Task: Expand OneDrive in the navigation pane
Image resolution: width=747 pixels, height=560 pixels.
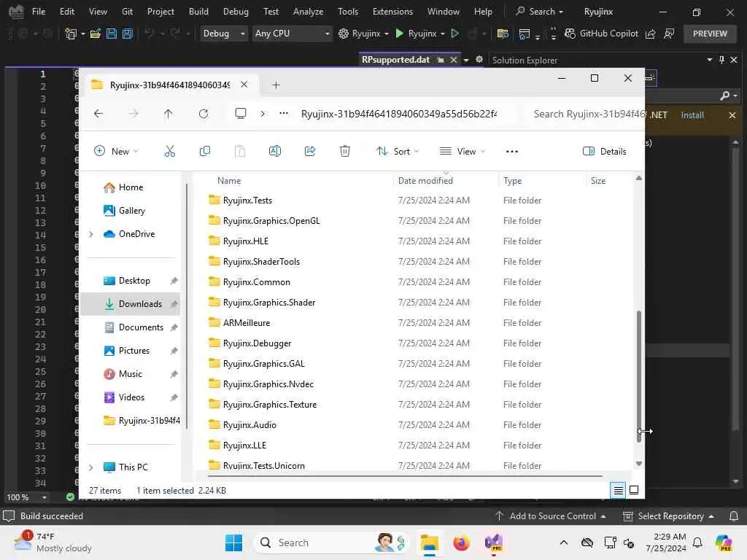Action: pos(91,234)
